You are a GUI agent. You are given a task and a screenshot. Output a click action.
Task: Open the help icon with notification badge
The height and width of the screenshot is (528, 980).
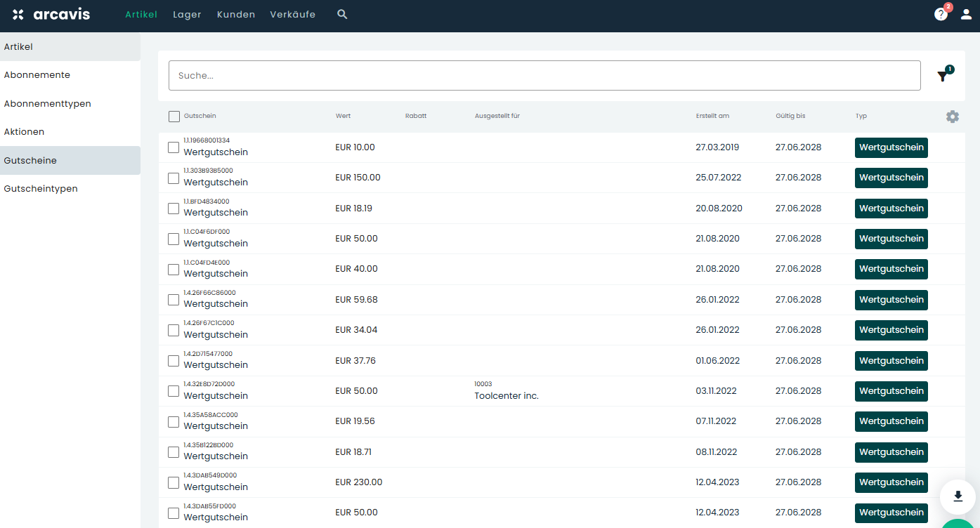click(941, 14)
